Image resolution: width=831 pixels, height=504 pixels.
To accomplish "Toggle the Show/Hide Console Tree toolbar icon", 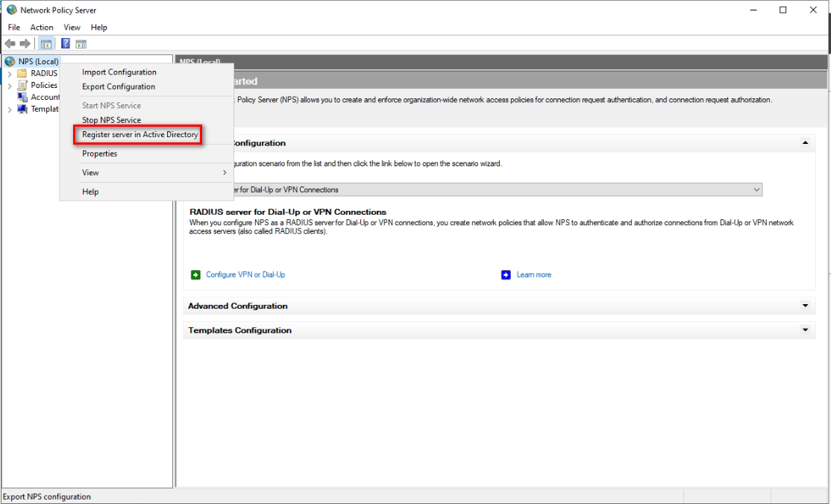I will click(46, 44).
